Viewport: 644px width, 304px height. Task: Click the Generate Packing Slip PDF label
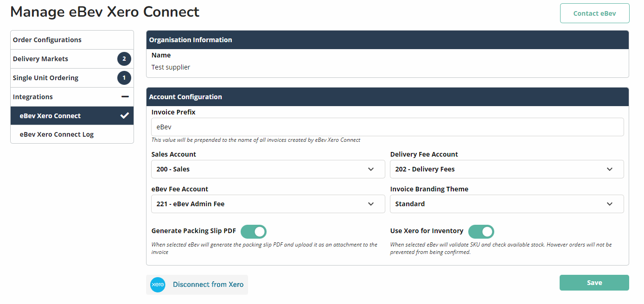point(194,231)
